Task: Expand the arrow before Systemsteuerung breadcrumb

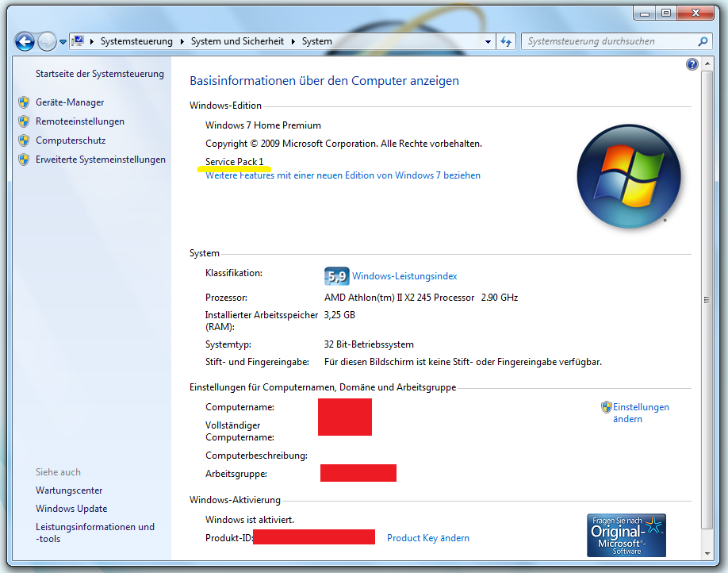Action: [x=92, y=41]
